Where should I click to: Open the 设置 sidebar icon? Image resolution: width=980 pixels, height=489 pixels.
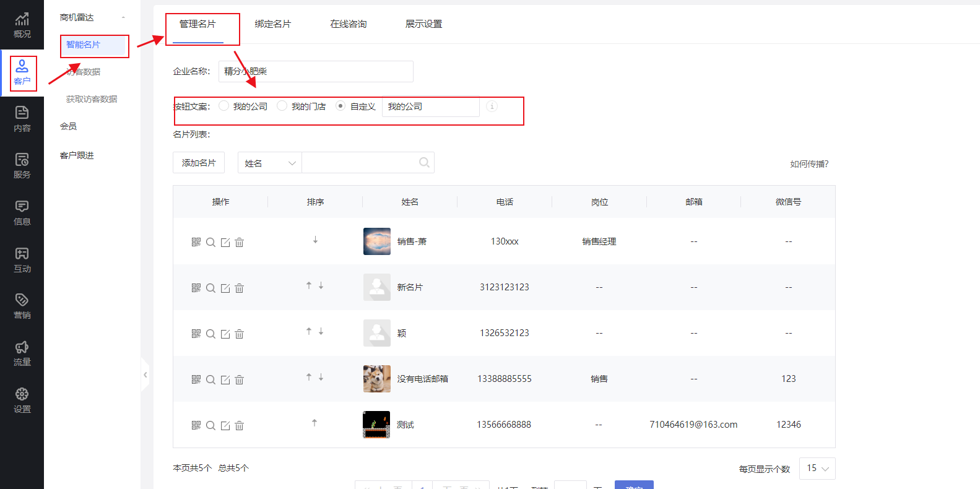coord(22,400)
